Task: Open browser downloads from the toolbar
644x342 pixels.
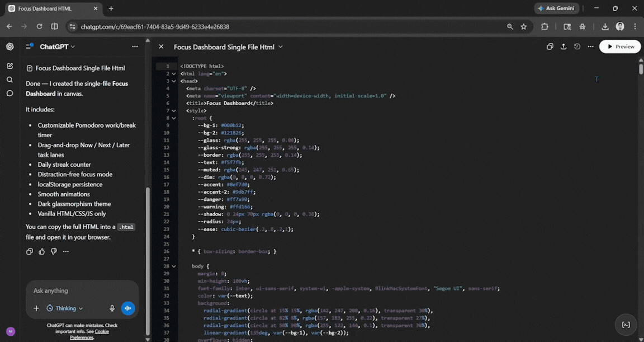Action: (605, 26)
